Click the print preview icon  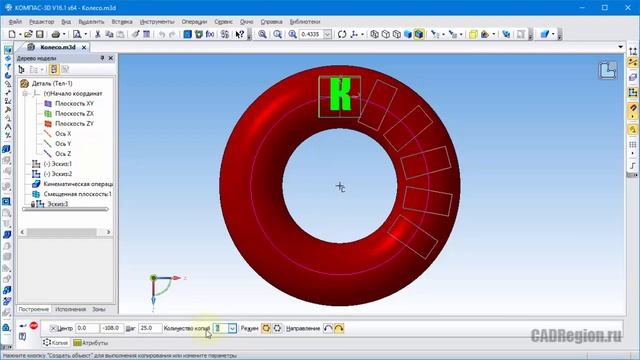coord(77,34)
